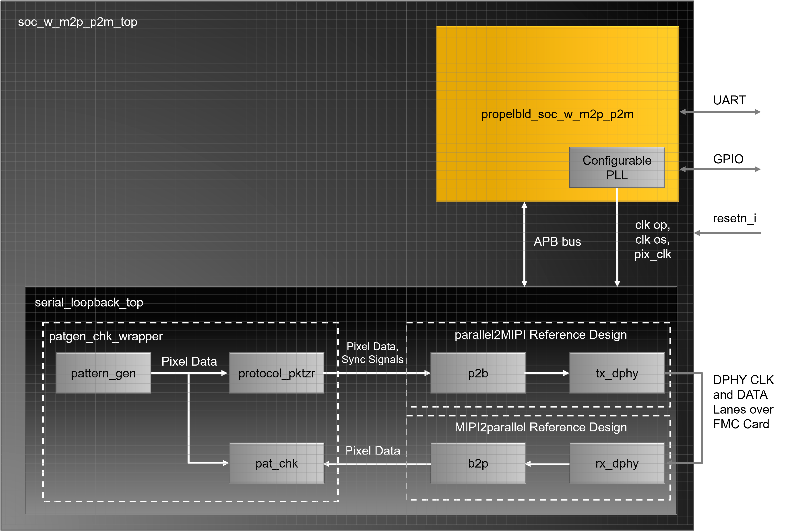Click the rx_dphy block

(617, 463)
